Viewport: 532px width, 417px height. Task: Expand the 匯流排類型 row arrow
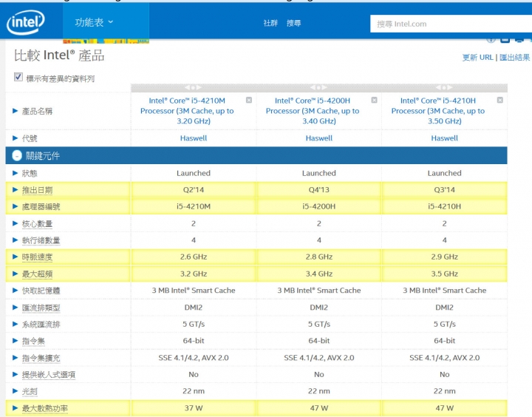coord(15,307)
